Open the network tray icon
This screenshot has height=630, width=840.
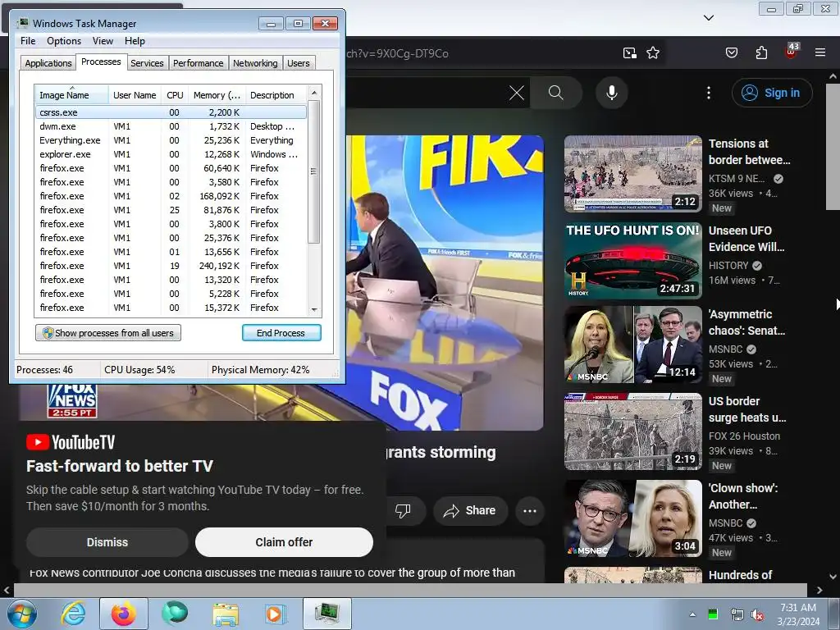click(737, 614)
